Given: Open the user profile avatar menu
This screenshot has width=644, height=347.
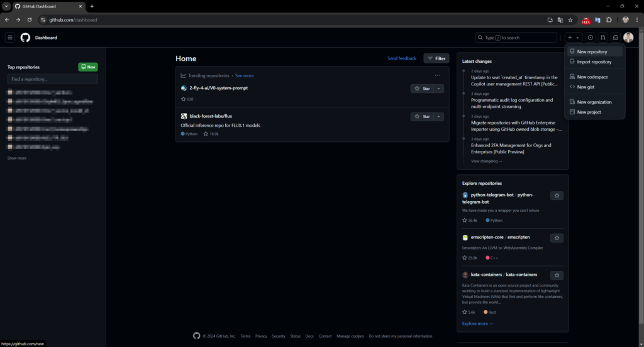Looking at the screenshot, I should (x=628, y=37).
